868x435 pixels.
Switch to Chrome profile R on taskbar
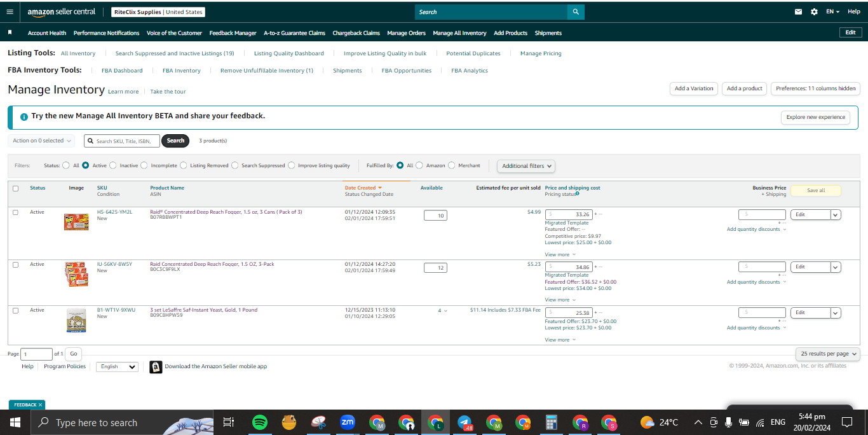coord(580,422)
